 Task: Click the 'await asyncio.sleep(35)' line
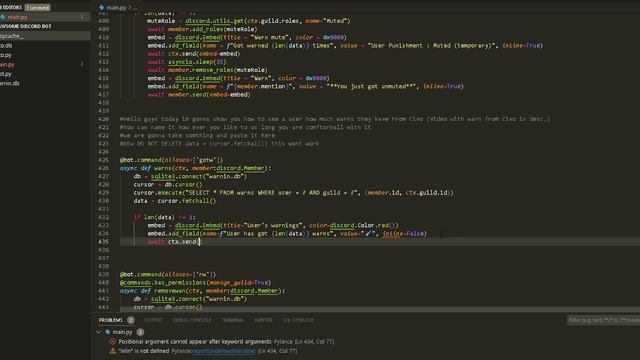(187, 62)
